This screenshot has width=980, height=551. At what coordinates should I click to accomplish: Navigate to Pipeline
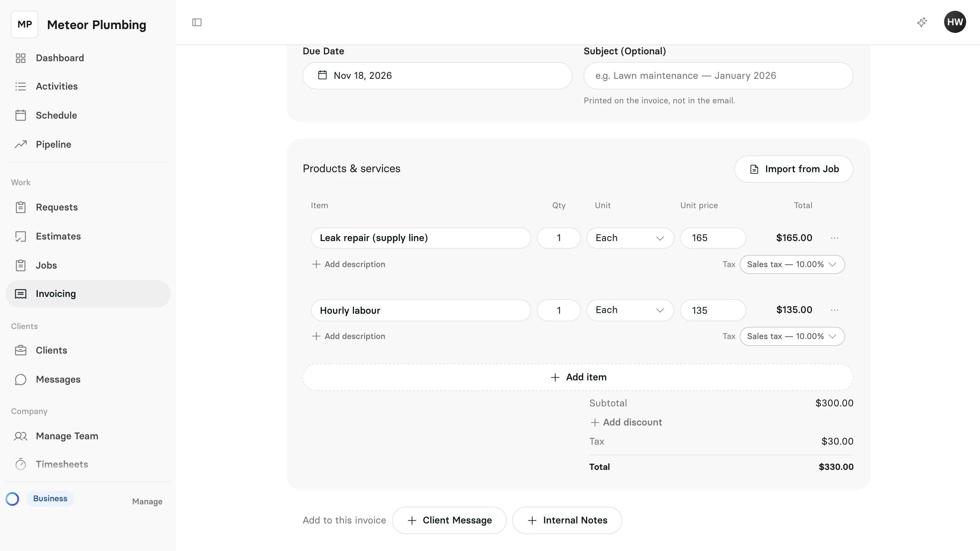[88, 144]
